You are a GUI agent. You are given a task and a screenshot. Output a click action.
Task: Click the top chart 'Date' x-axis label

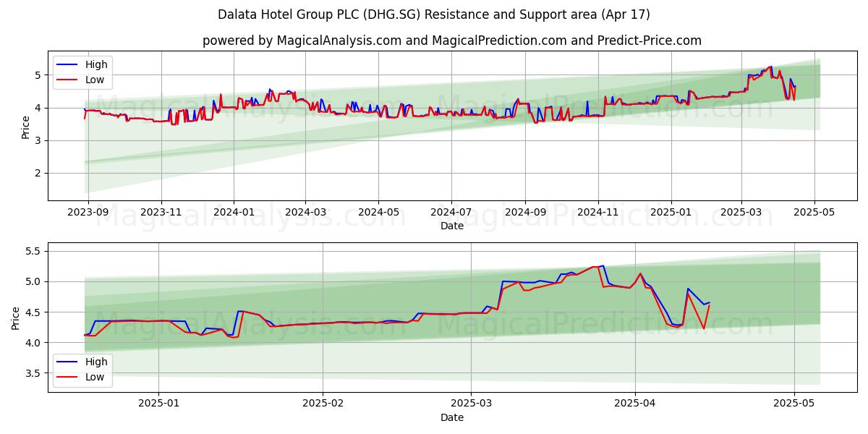pos(452,226)
